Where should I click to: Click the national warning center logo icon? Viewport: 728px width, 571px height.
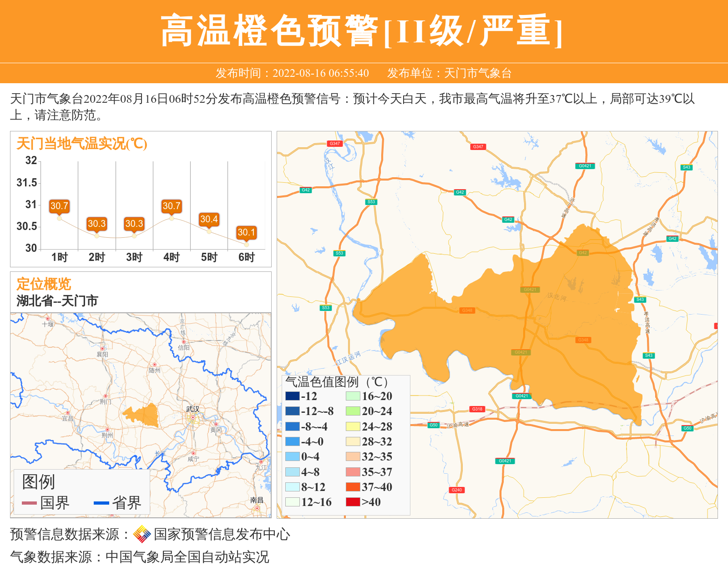(x=142, y=534)
